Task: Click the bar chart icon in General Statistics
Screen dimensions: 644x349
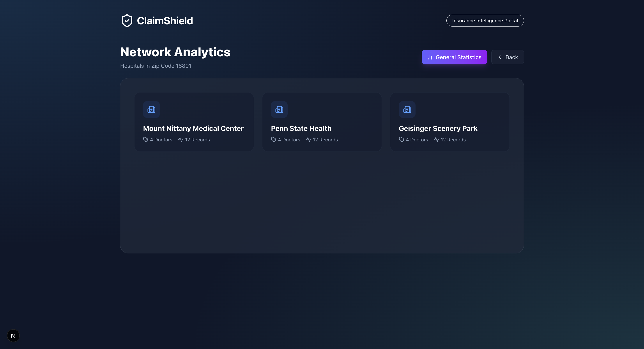Action: [430, 57]
